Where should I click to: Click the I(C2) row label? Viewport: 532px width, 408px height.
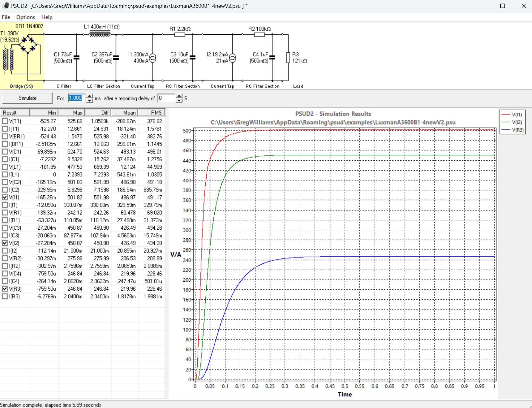[x=14, y=190]
